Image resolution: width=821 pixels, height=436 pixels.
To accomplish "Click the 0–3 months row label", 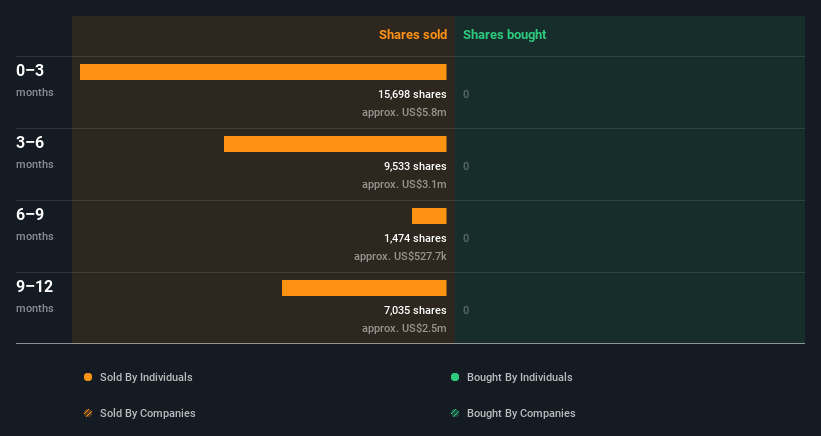I will coord(35,80).
